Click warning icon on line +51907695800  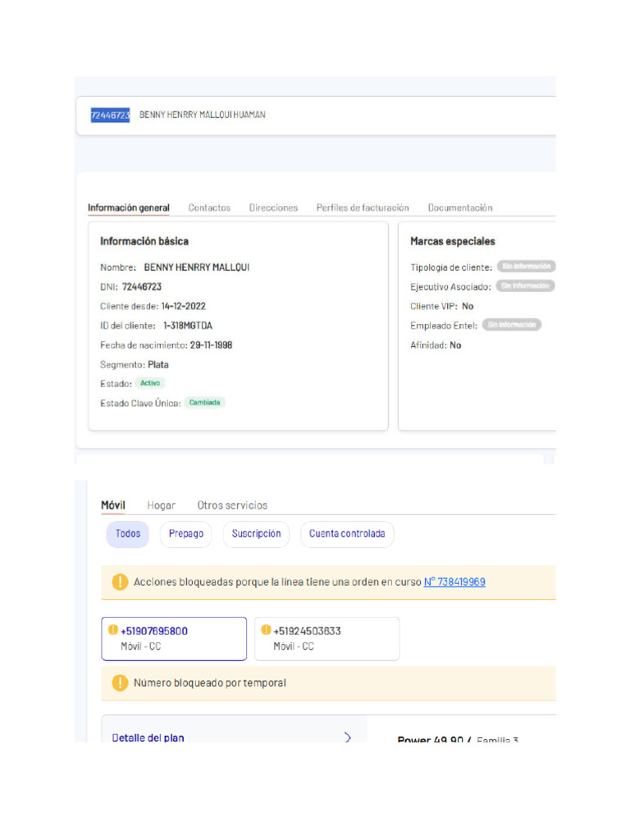pos(112,630)
